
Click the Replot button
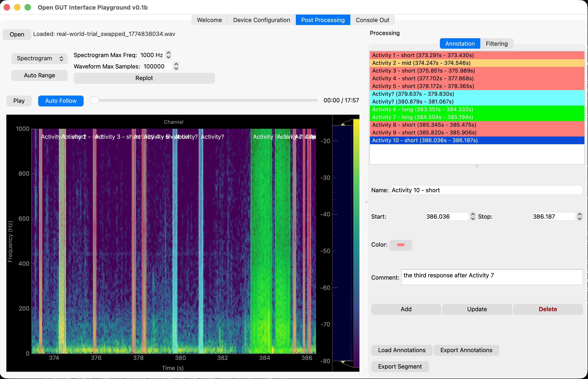point(144,78)
